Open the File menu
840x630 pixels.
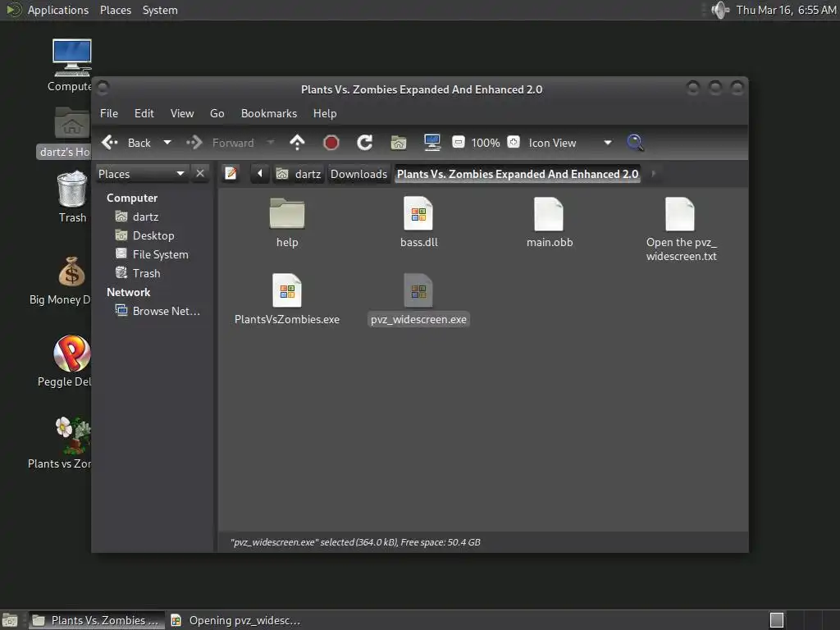click(109, 113)
